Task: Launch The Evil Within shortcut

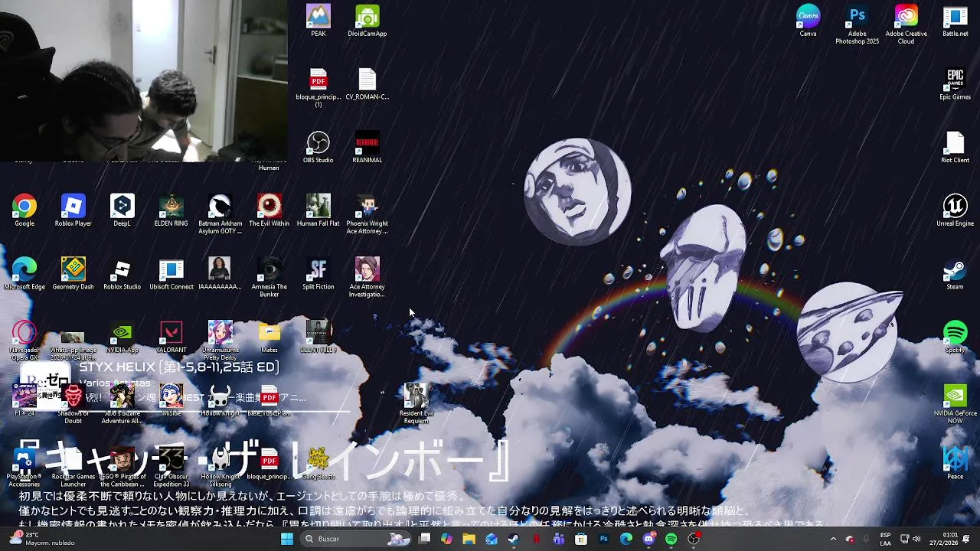Action: 269,210
